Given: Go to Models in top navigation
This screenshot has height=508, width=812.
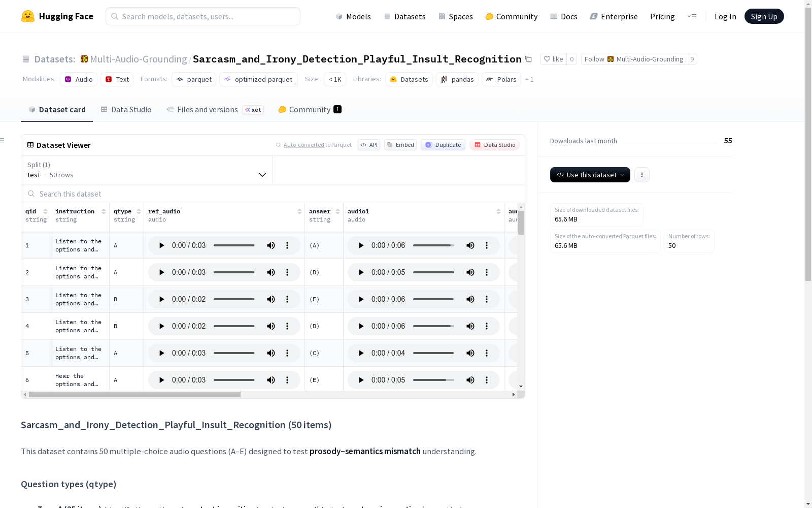Looking at the screenshot, I should 353,16.
